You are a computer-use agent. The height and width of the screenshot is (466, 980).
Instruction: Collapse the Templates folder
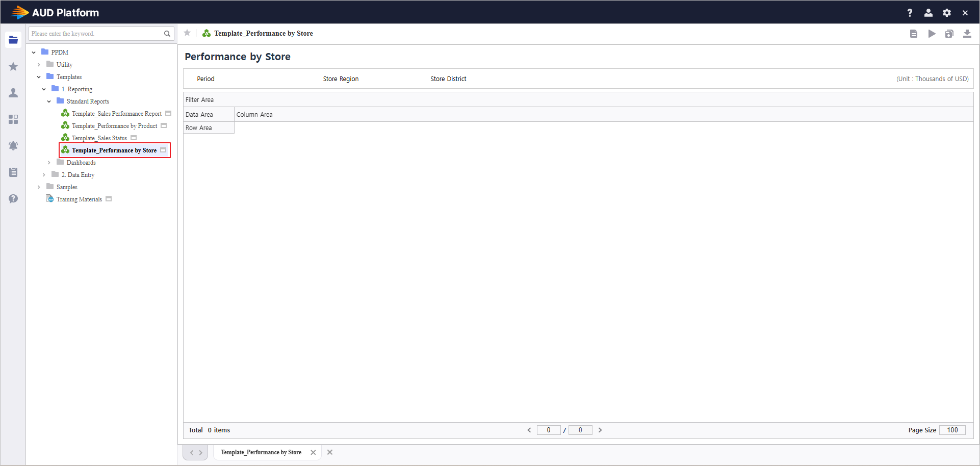pos(39,77)
